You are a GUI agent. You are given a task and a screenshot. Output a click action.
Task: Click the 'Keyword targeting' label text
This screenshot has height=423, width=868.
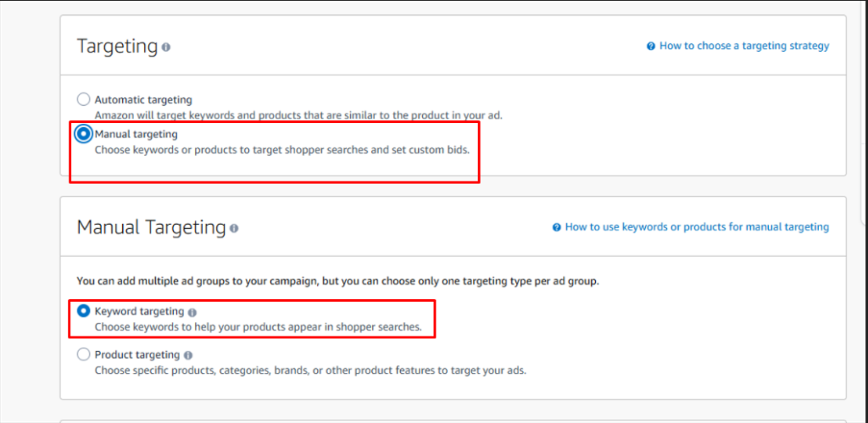click(x=139, y=312)
